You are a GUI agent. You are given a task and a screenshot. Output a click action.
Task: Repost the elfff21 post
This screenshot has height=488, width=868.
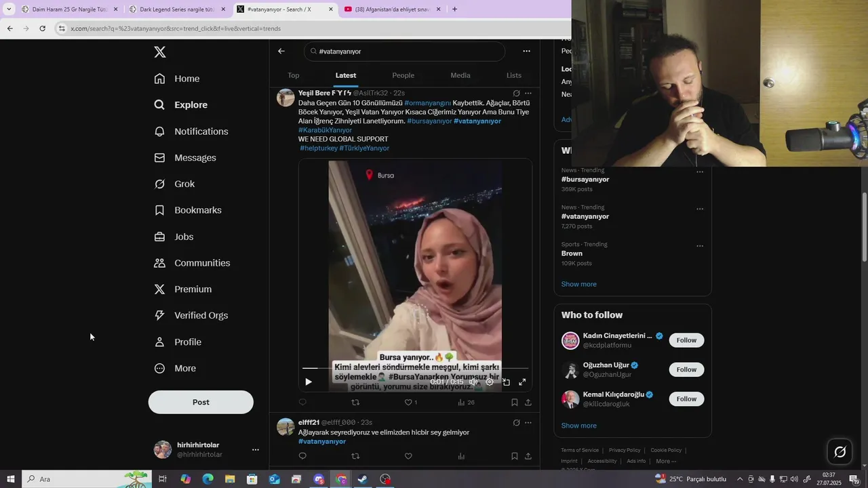355,456
